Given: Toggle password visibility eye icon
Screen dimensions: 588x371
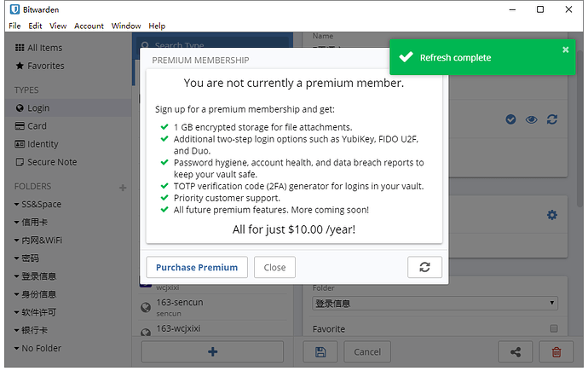Looking at the screenshot, I should tap(531, 119).
